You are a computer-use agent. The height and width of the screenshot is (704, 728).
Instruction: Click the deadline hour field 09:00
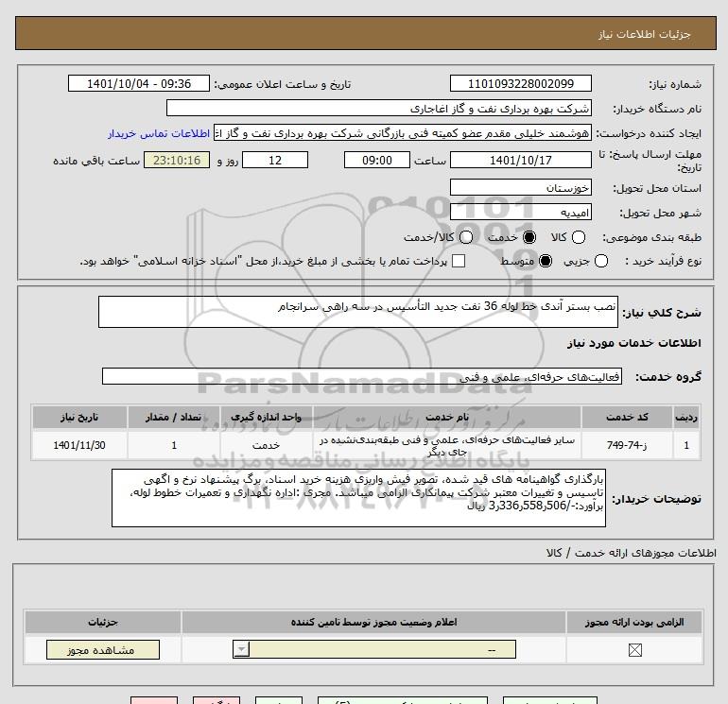(377, 160)
